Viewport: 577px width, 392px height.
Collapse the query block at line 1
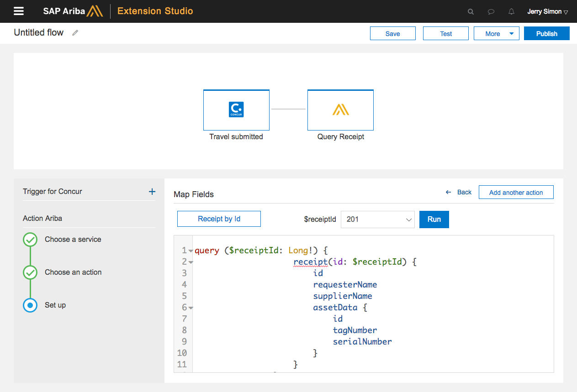point(191,251)
